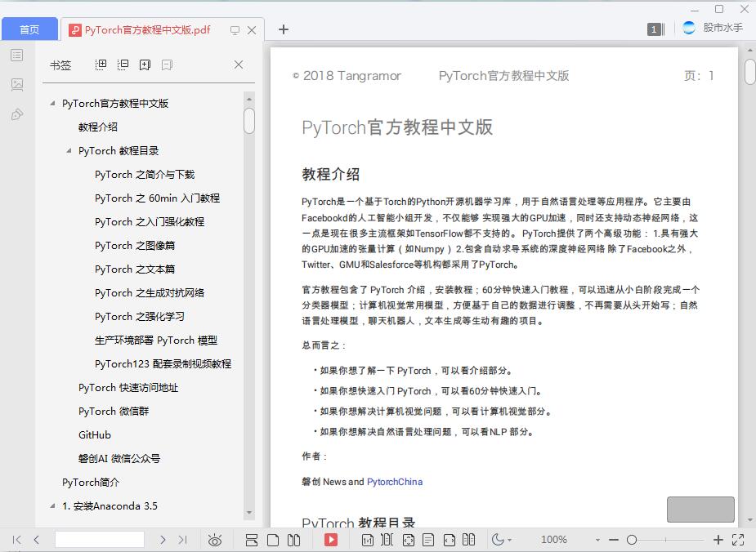Toggle night mode with the moon icon
Screen dimensions: 756x552
(x=498, y=539)
